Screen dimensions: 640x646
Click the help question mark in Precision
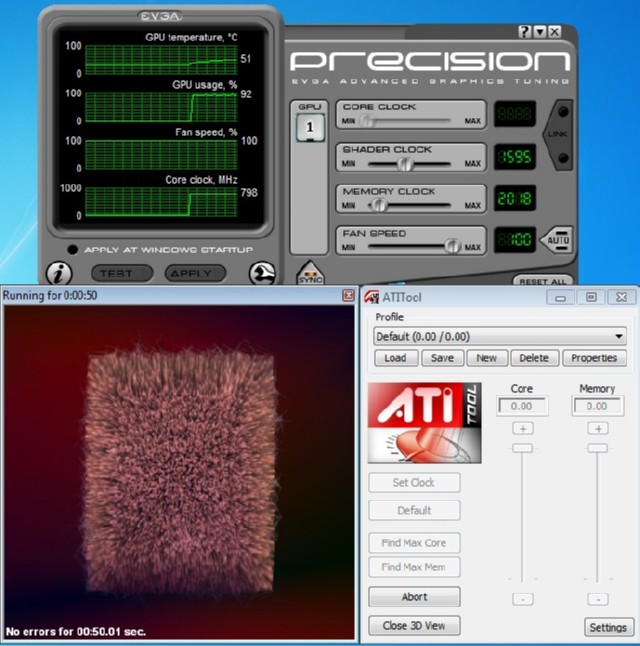[x=524, y=32]
